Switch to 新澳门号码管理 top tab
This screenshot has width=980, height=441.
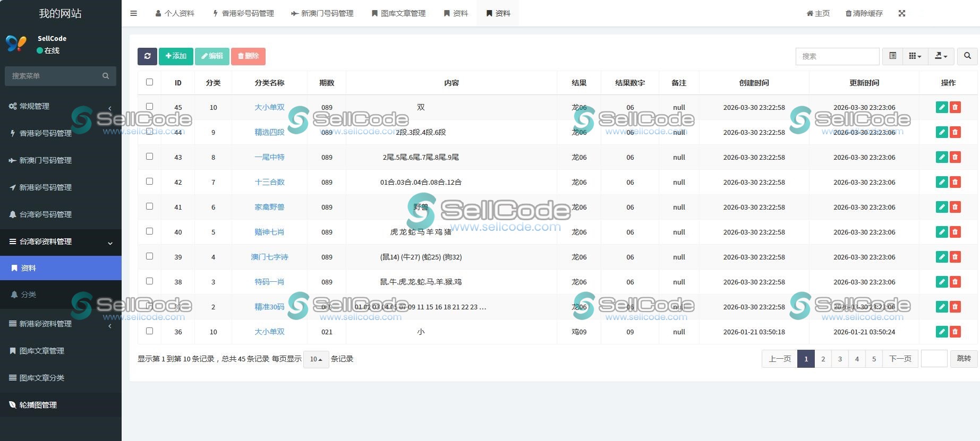[322, 13]
